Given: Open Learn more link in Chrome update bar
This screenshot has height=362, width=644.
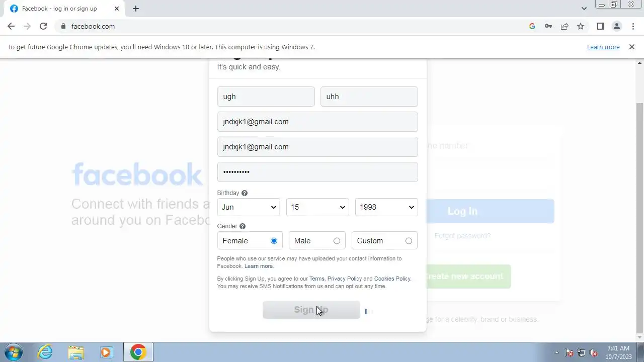Looking at the screenshot, I should click(x=603, y=47).
